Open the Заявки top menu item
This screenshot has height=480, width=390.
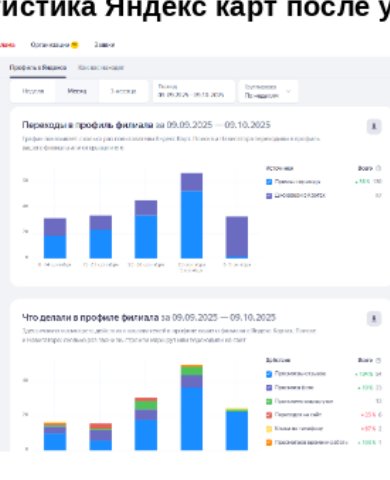104,45
